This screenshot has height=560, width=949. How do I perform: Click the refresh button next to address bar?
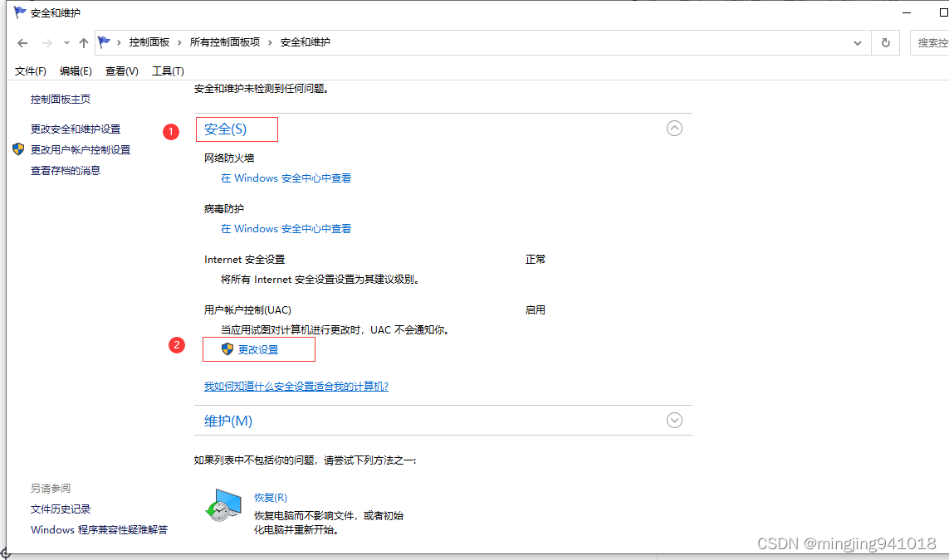pos(885,43)
